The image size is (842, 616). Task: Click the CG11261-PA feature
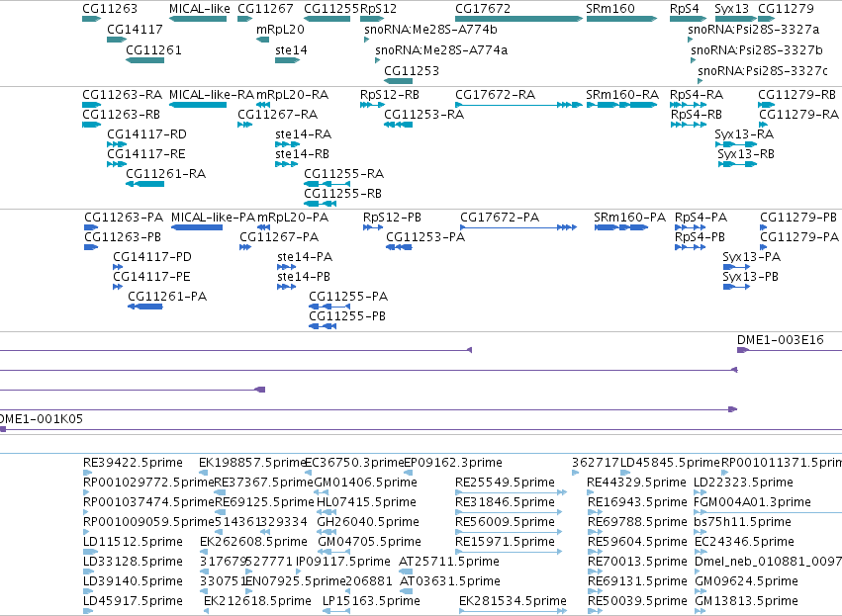coord(145,307)
